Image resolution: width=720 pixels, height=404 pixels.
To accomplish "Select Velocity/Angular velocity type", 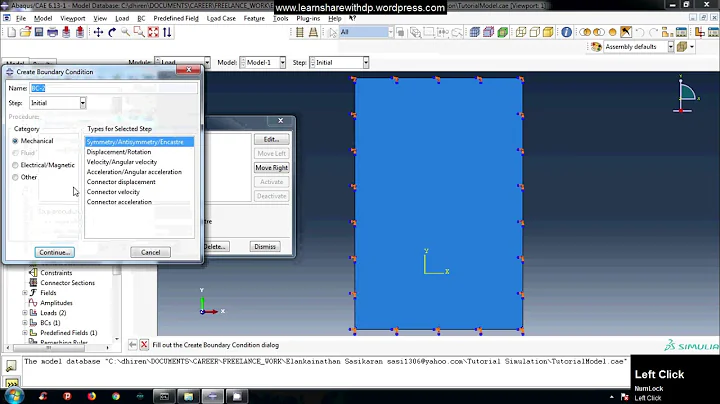I will tap(122, 162).
